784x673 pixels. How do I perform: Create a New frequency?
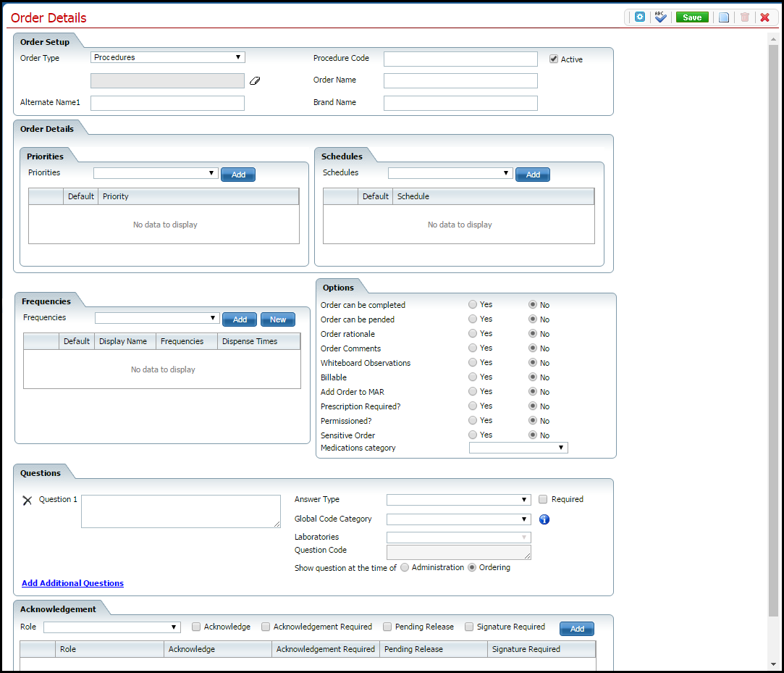(277, 319)
